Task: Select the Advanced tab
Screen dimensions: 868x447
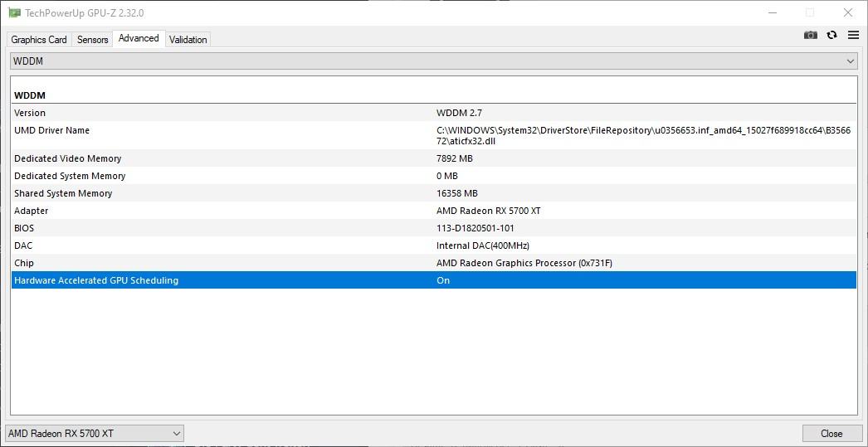Action: [x=139, y=38]
